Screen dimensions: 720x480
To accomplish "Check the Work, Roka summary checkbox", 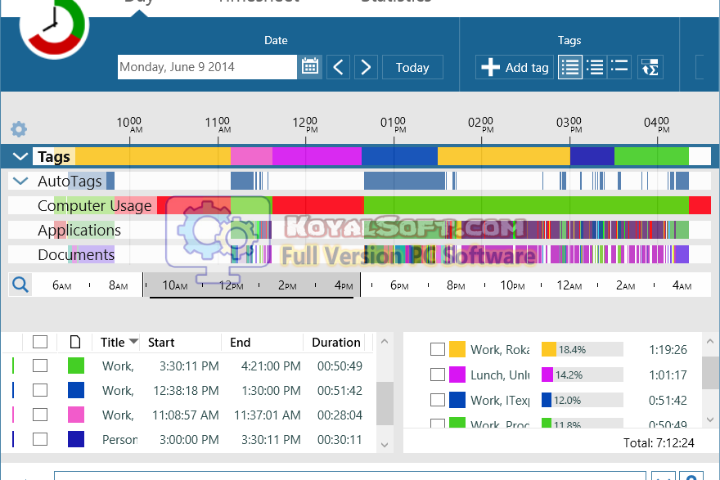I will point(437,350).
